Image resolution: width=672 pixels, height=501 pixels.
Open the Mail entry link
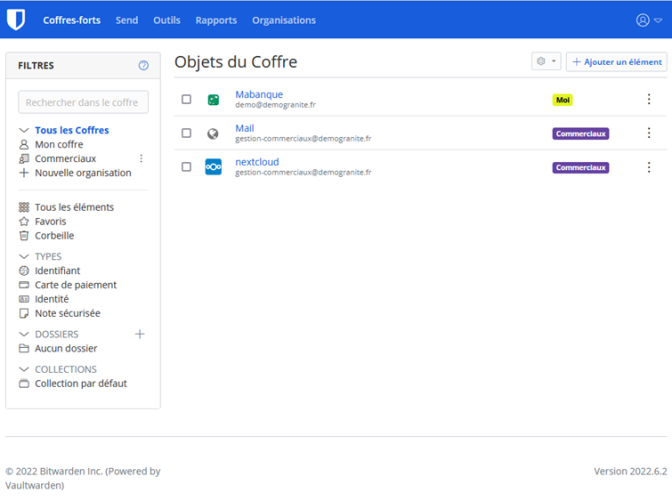coord(245,128)
